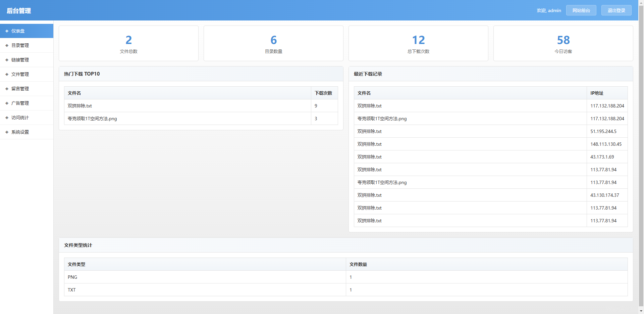Click the diamond icon beside 广告管理
Image resolution: width=644 pixels, height=314 pixels.
pyautogui.click(x=7, y=103)
